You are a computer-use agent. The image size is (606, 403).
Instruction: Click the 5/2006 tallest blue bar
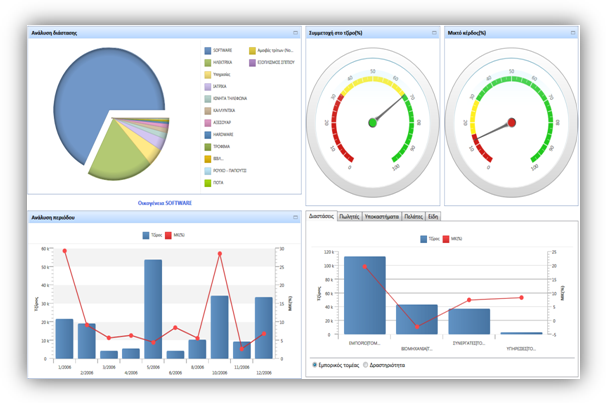click(153, 309)
